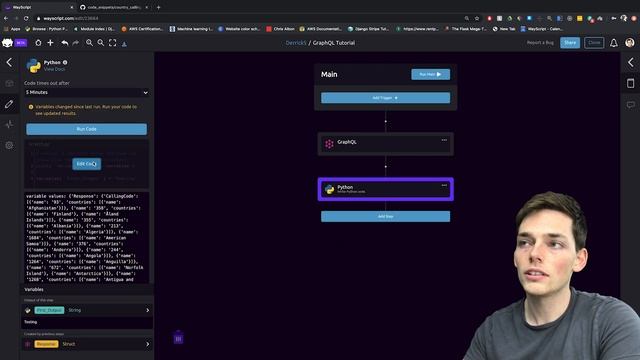Open the Derrick workspace breadcrumb link
Viewport: 640px width, 360px height.
click(296, 43)
